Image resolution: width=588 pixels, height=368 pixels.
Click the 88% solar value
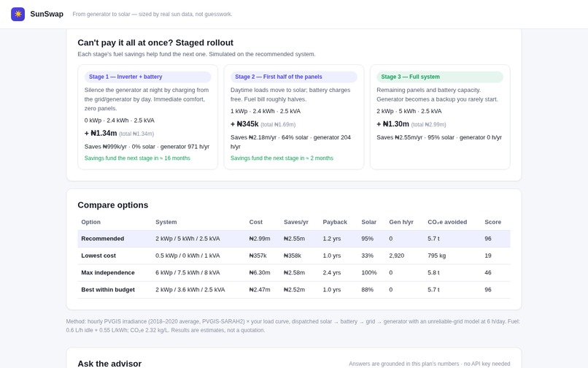[x=368, y=290]
